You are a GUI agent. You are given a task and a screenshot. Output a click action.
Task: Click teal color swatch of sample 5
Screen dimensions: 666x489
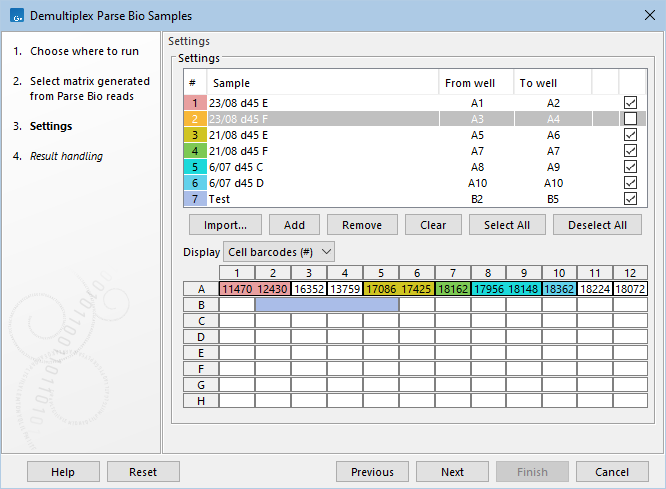coord(195,167)
